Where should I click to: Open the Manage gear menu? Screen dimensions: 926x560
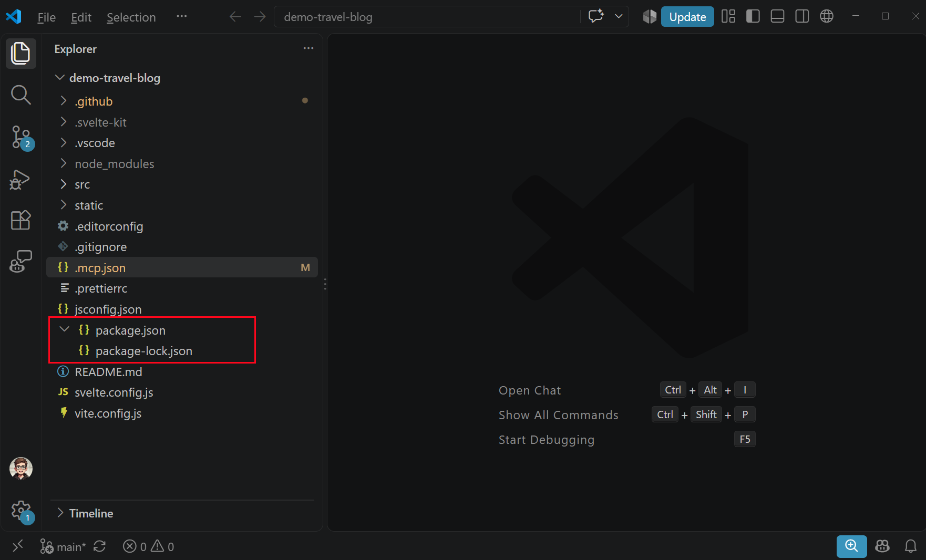[21, 511]
